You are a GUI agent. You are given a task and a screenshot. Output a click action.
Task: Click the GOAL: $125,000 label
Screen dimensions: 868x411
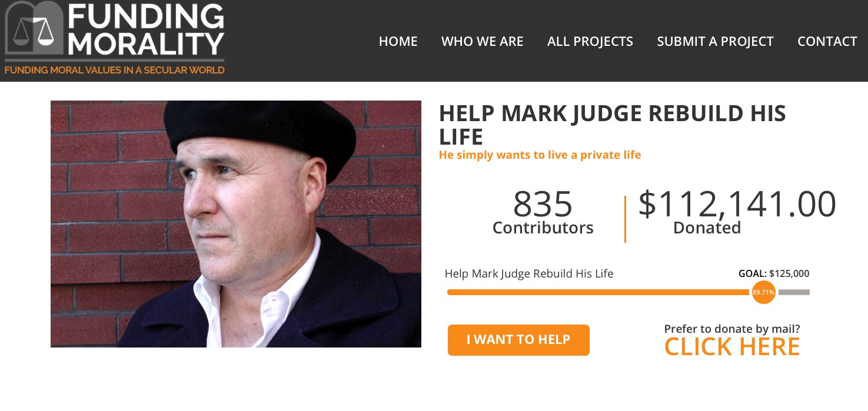click(x=774, y=273)
